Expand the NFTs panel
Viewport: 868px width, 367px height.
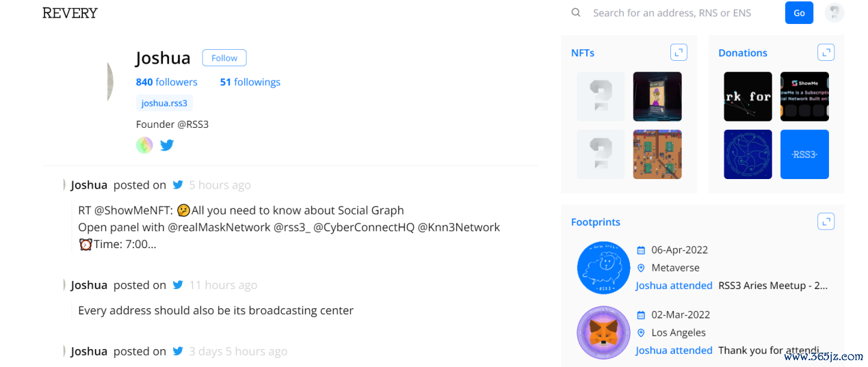tap(679, 53)
